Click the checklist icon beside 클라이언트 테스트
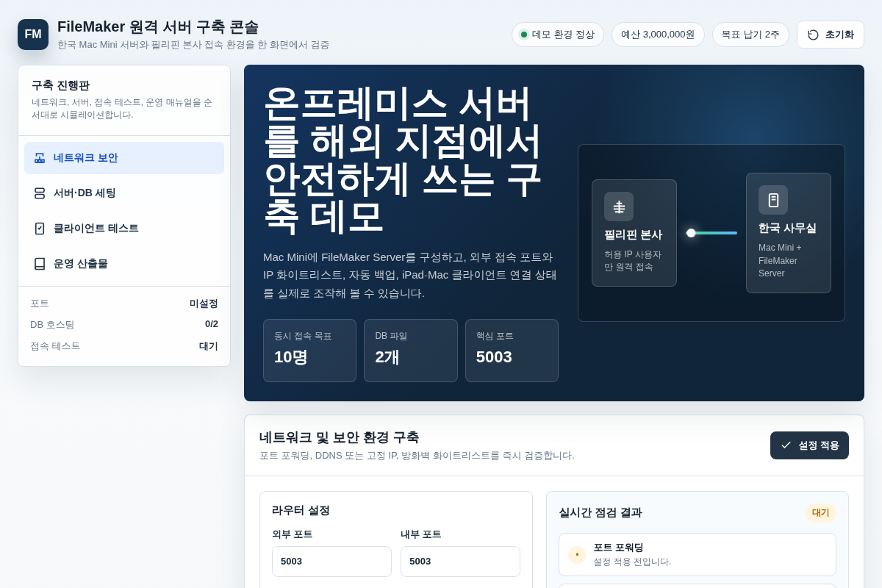 [40, 229]
